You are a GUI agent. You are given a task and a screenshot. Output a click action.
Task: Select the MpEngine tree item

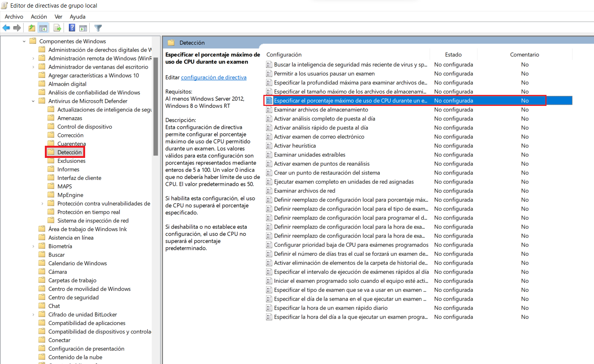(70, 195)
